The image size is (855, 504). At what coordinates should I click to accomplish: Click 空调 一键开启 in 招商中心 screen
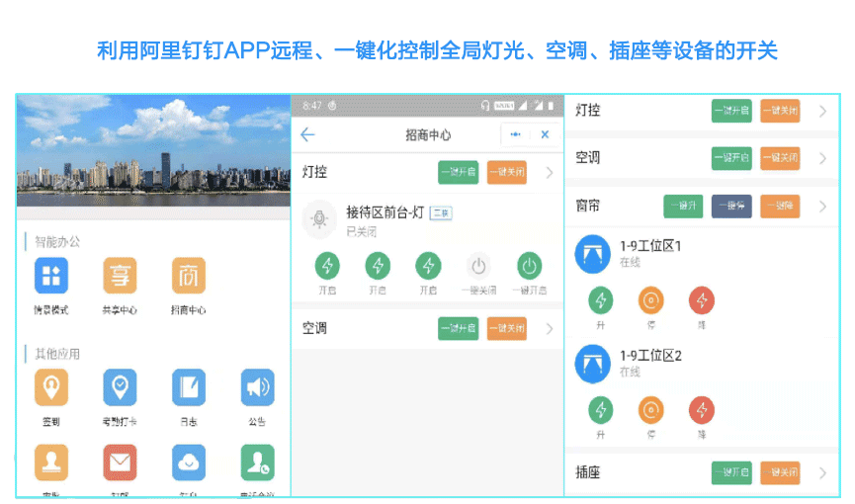click(x=458, y=328)
